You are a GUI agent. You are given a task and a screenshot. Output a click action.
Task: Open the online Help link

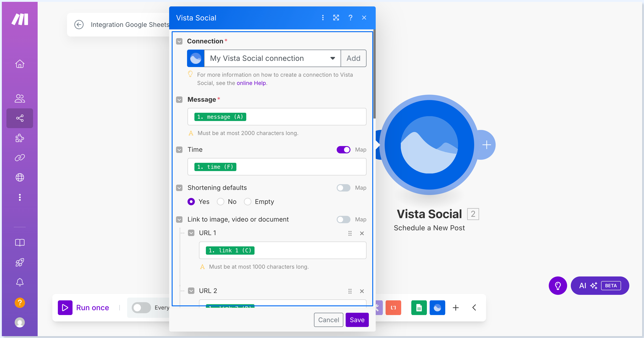point(251,83)
